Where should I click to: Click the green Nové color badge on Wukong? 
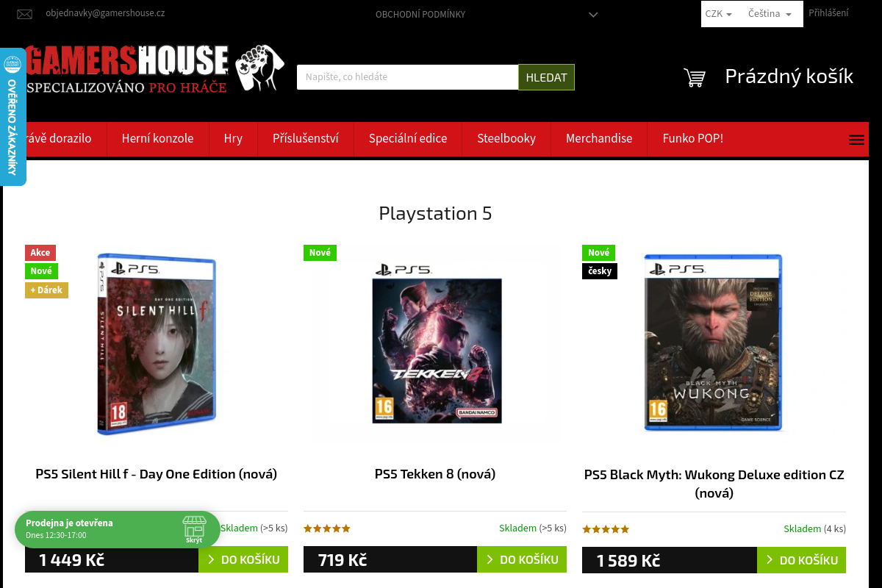[599, 252]
